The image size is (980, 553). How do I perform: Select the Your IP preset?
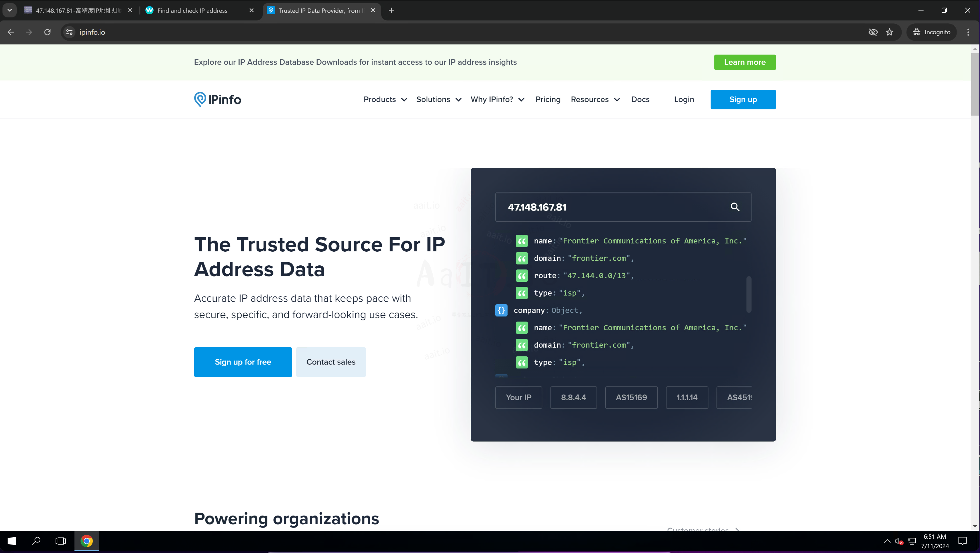pyautogui.click(x=519, y=397)
